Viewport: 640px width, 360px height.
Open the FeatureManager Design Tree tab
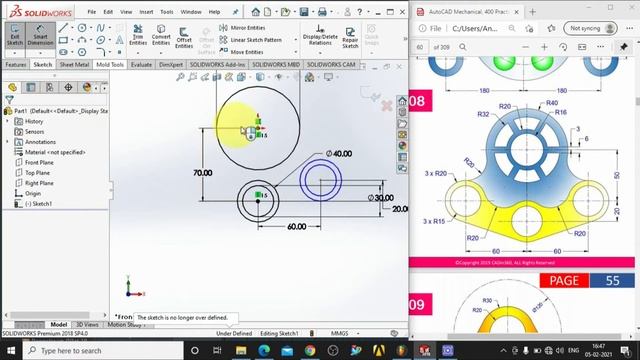pos(12,87)
